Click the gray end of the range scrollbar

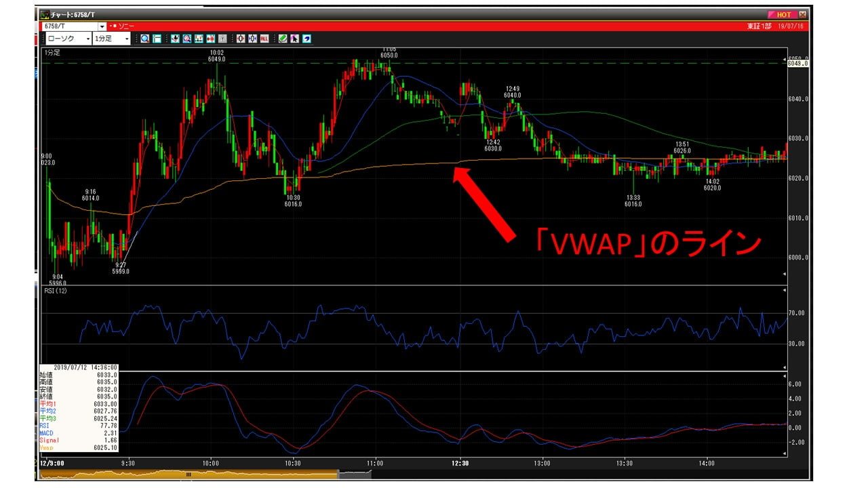click(x=354, y=474)
